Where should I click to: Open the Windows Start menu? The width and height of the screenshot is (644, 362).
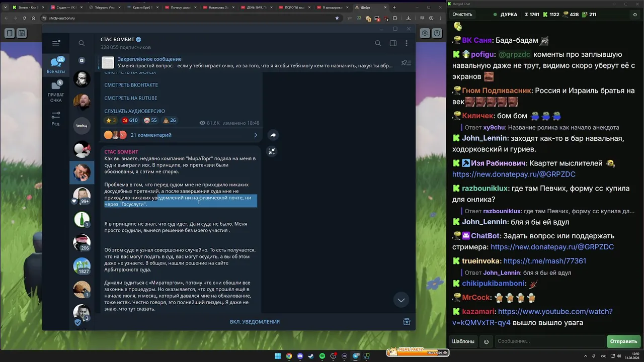pos(278,356)
